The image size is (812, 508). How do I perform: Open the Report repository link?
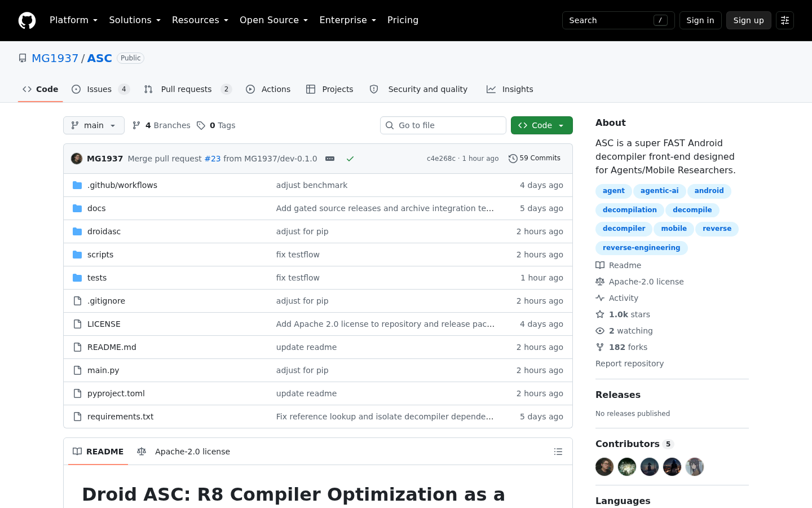coord(630,364)
